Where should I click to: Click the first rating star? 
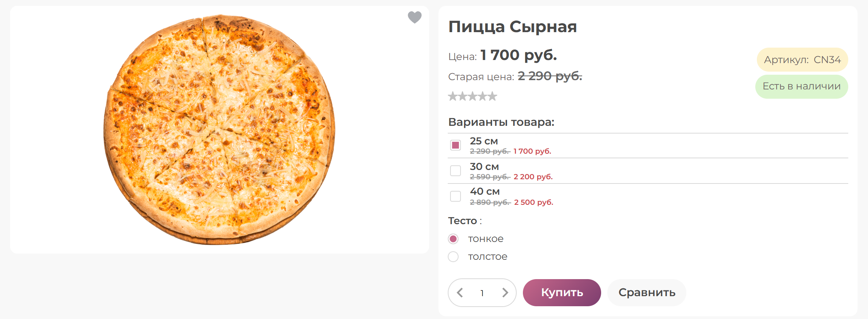tap(453, 96)
